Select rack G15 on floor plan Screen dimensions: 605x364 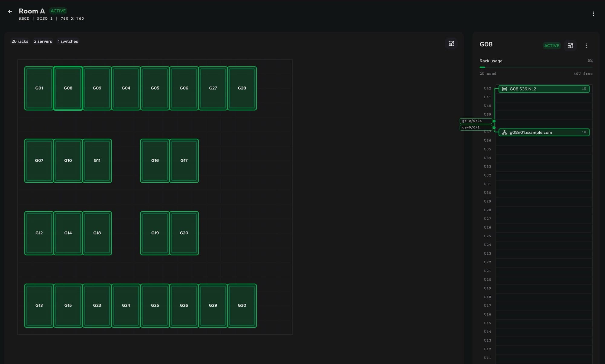68,306
